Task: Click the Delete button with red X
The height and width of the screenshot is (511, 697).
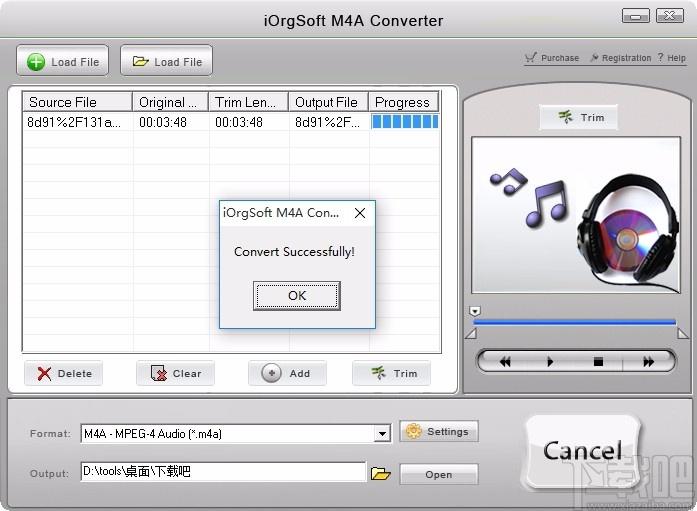Action: click(64, 373)
